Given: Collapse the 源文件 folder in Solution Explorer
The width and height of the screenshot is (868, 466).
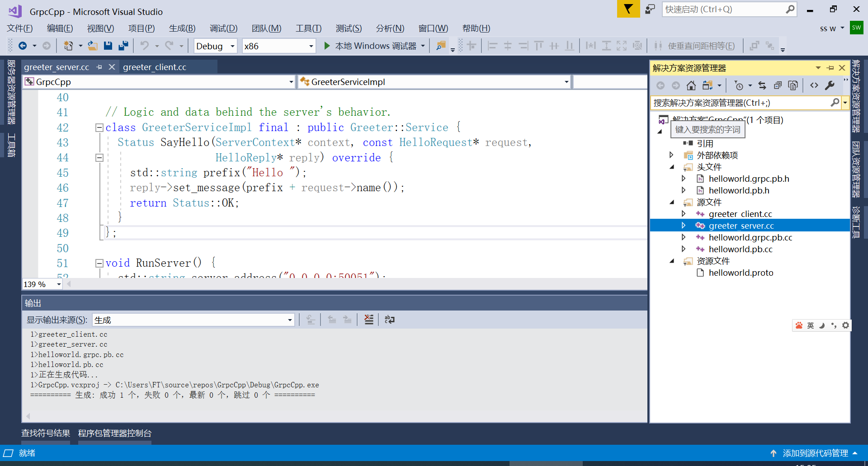Looking at the screenshot, I should click(672, 202).
